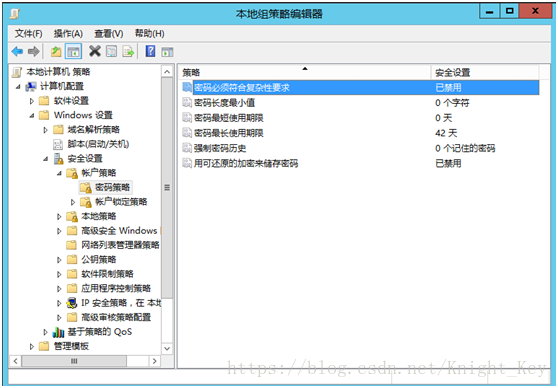Click the 脚本(启动/关机) script icon
558x388 pixels.
coord(58,144)
